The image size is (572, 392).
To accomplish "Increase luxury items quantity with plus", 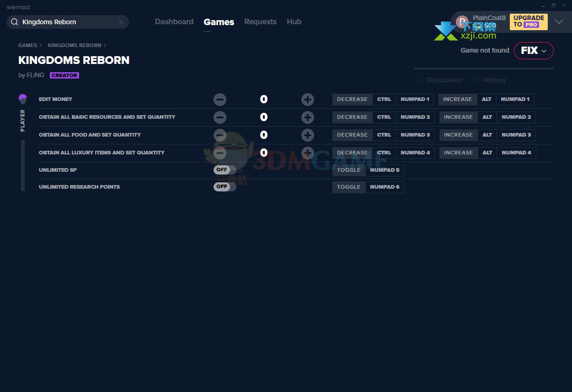I will click(308, 153).
